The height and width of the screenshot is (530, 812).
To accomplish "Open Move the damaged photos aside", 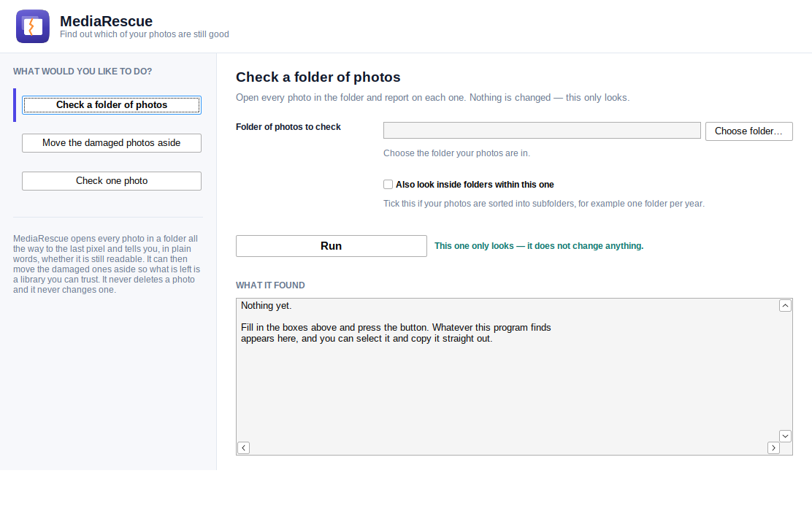I will [x=111, y=143].
